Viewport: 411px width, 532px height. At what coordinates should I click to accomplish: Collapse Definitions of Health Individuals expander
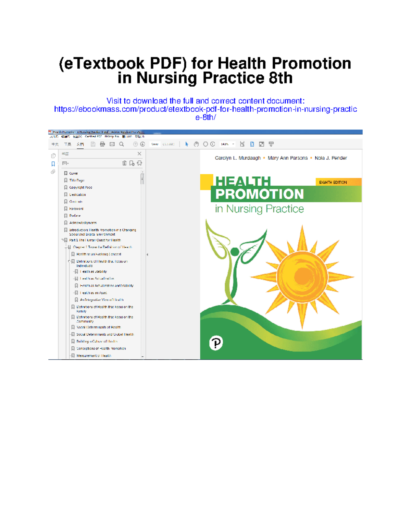pyautogui.click(x=70, y=261)
